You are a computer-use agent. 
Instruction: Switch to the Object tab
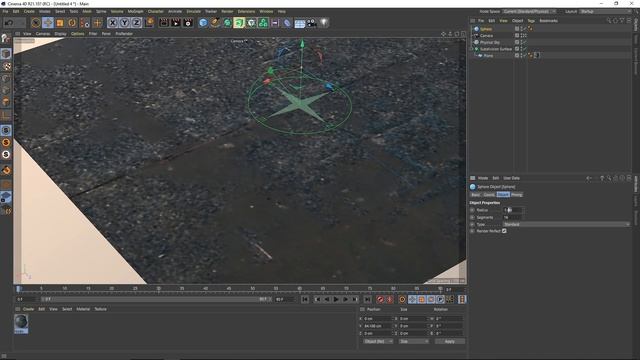click(x=503, y=195)
